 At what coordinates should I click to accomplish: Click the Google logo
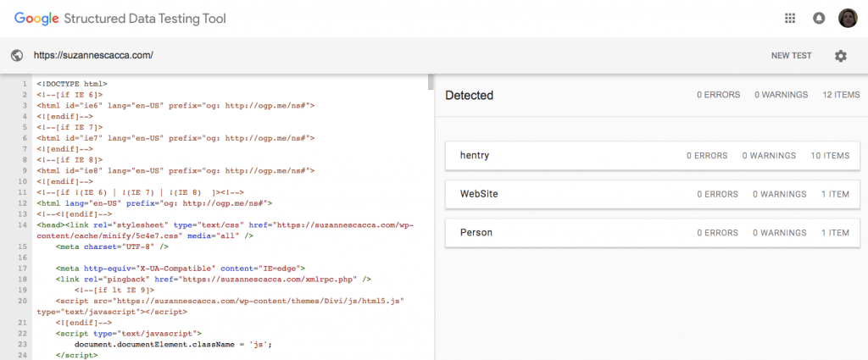[x=36, y=19]
